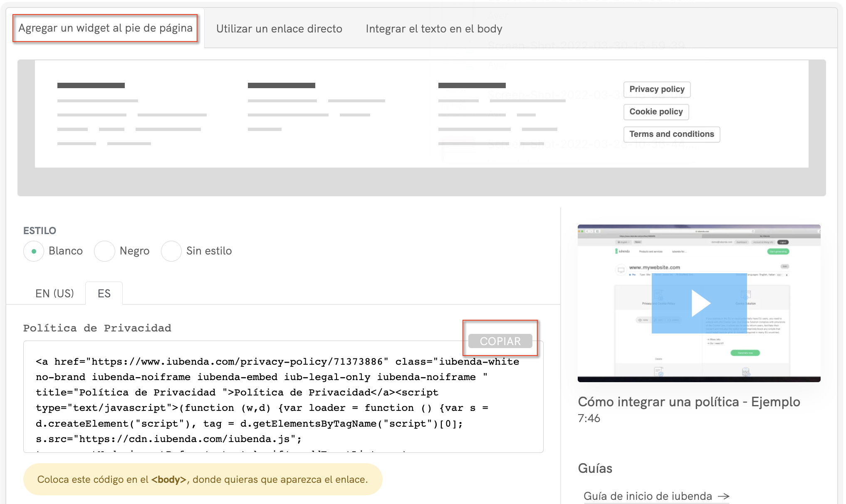Select the Sin estilo option
Screen dimensions: 846x504
point(171,251)
